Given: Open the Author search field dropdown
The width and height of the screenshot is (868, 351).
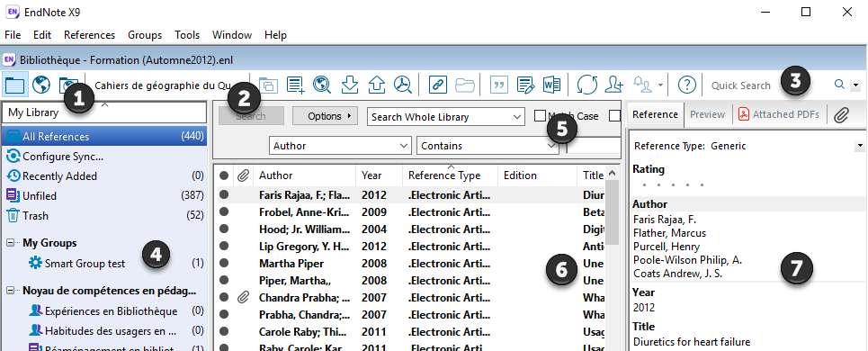Looking at the screenshot, I should pos(340,146).
